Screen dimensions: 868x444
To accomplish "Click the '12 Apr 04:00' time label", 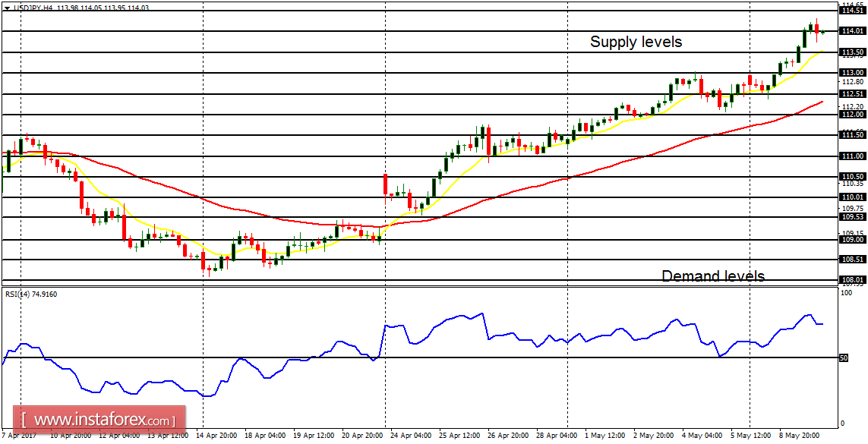I will [118, 435].
